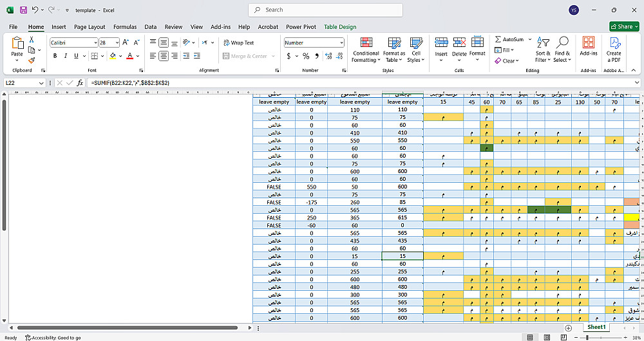Expand the Name Box dropdown arrow
Viewport: 644px width, 341px height.
click(41, 83)
